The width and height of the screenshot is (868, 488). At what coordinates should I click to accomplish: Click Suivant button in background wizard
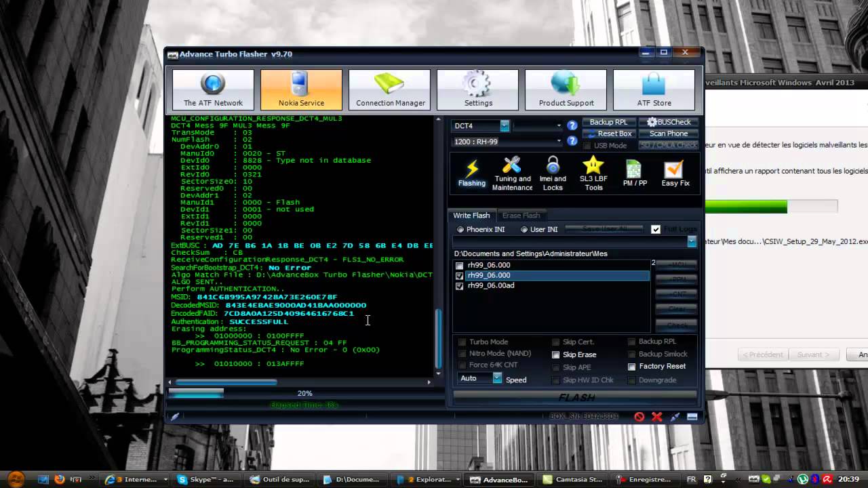click(x=813, y=354)
